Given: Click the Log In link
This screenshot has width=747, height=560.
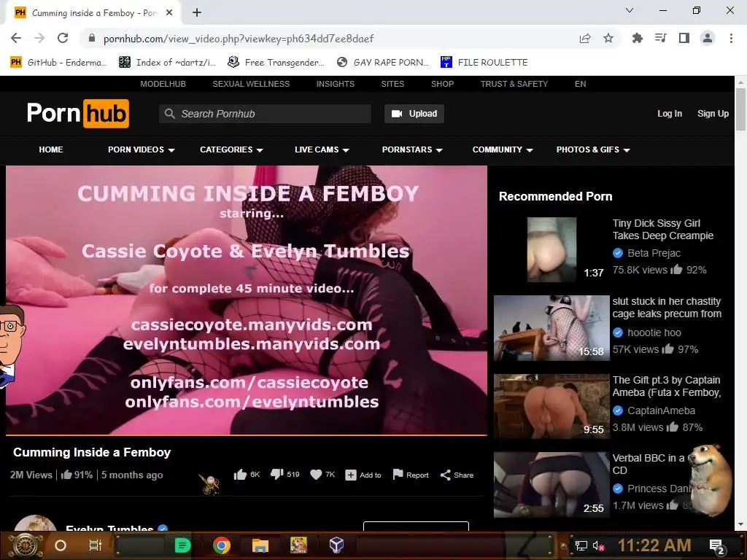Looking at the screenshot, I should click(670, 114).
